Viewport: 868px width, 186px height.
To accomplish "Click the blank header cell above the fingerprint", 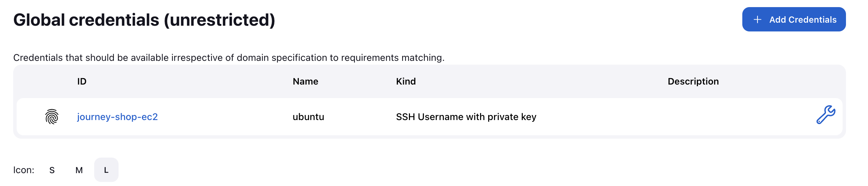I will point(47,81).
